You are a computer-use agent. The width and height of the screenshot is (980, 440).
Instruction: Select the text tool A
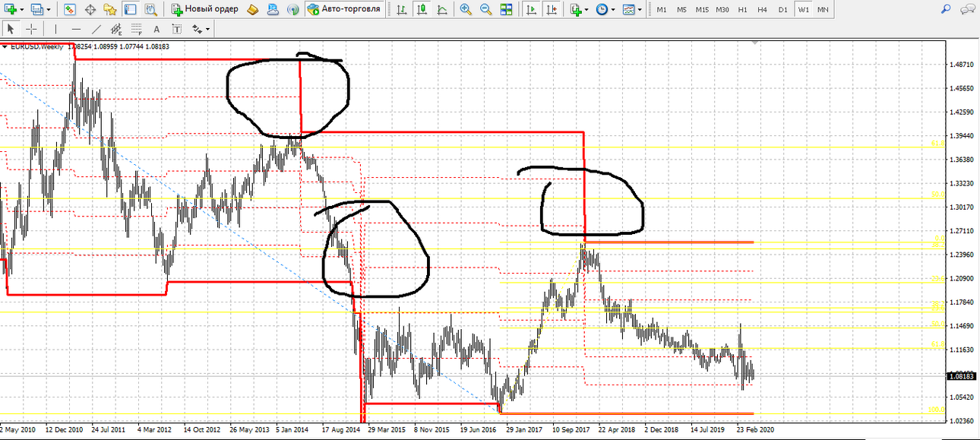[156, 29]
